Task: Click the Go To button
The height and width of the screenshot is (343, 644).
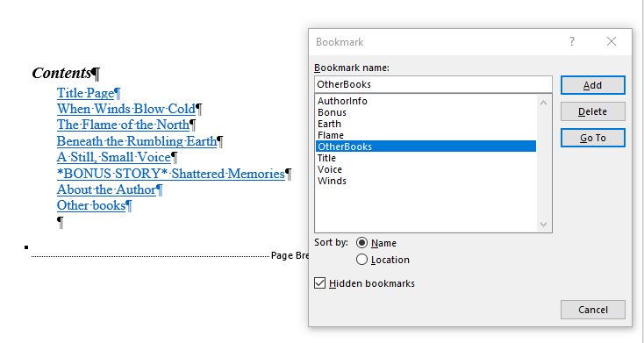Action: click(592, 138)
